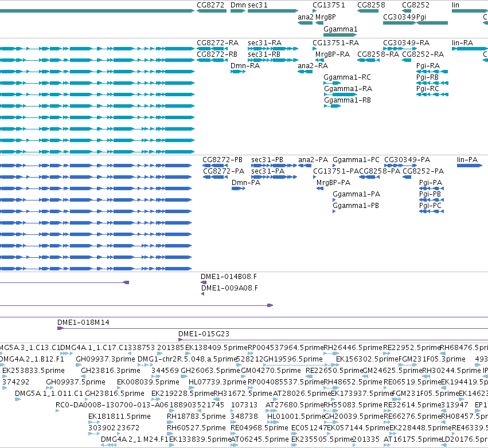This screenshot has height=448, width=488.
Task: Select the CG13751 gene label
Action: (329, 5)
